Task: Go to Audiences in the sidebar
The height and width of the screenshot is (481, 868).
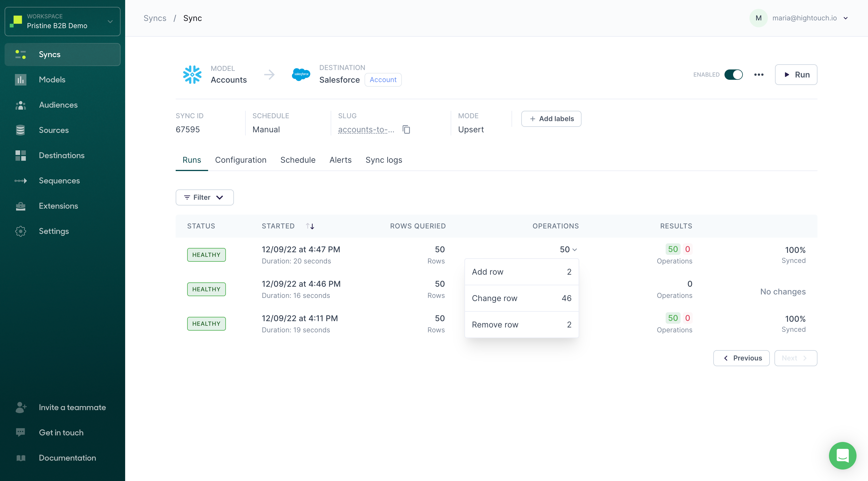Action: 58,105
